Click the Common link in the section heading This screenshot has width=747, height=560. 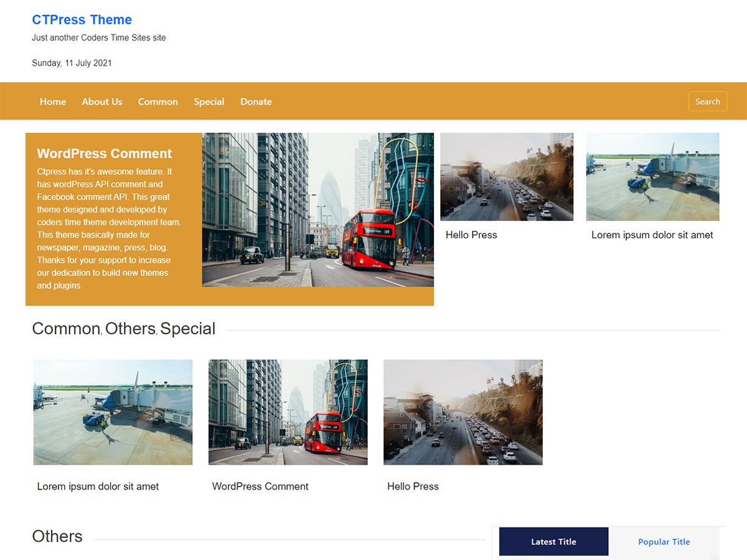point(66,329)
